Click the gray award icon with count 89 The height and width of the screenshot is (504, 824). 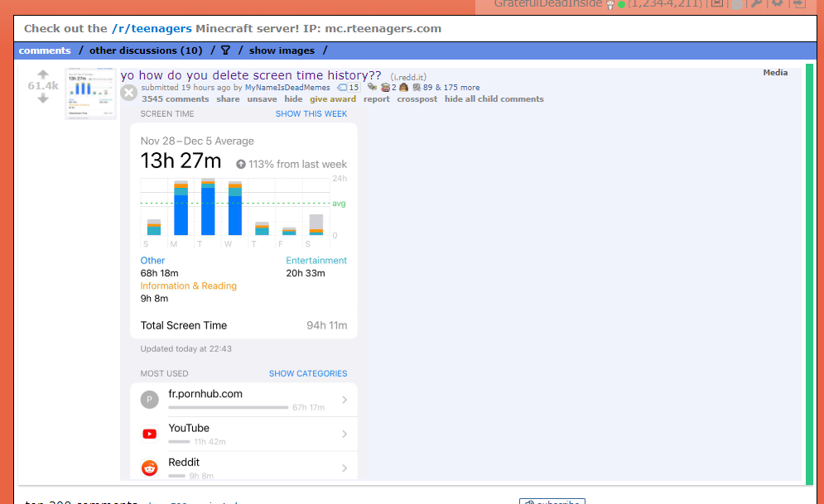click(x=417, y=88)
